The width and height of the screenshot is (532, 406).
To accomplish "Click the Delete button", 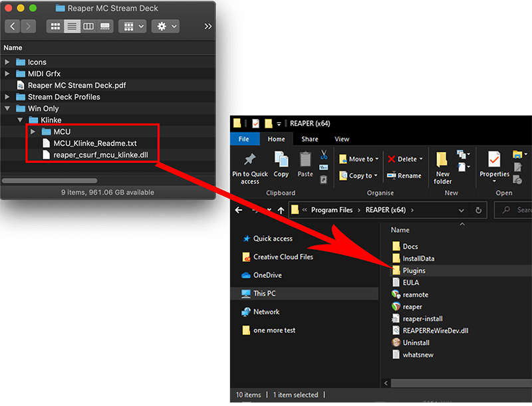I will pyautogui.click(x=406, y=159).
